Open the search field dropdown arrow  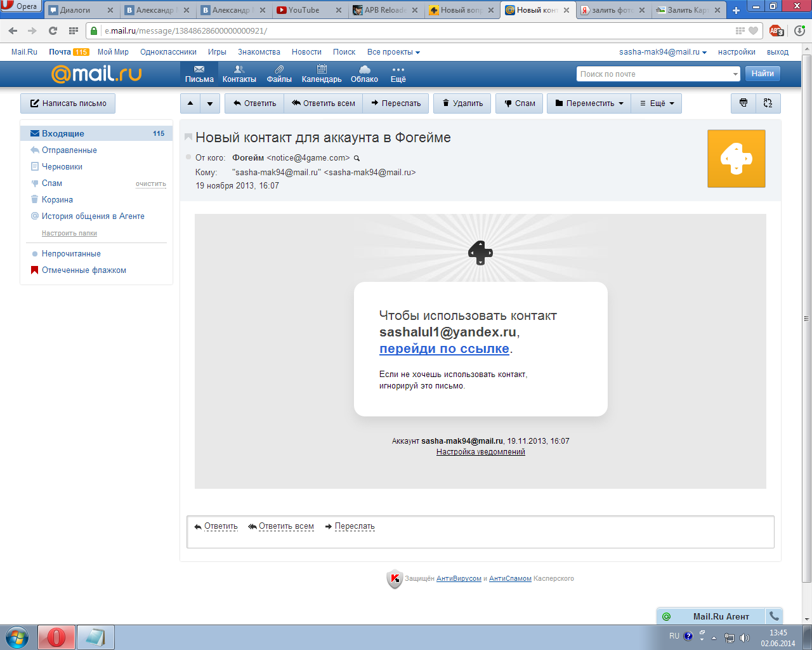click(x=735, y=74)
